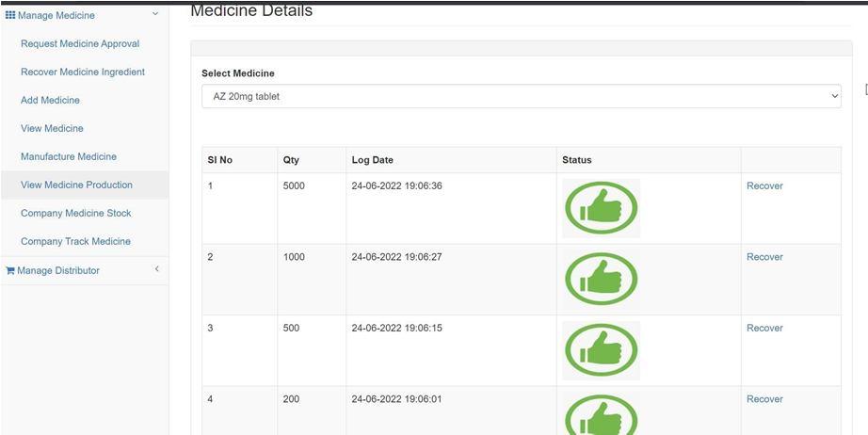Screen dimensions: 868x435
Task: Click the Manage Distributor cart icon
Action: click(x=10, y=270)
